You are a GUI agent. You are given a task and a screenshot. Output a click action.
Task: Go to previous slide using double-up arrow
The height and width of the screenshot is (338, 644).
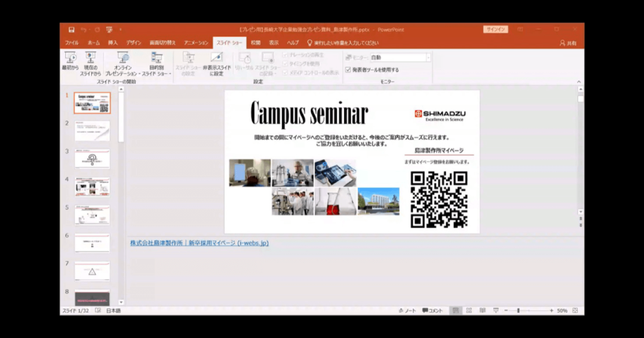(580, 219)
